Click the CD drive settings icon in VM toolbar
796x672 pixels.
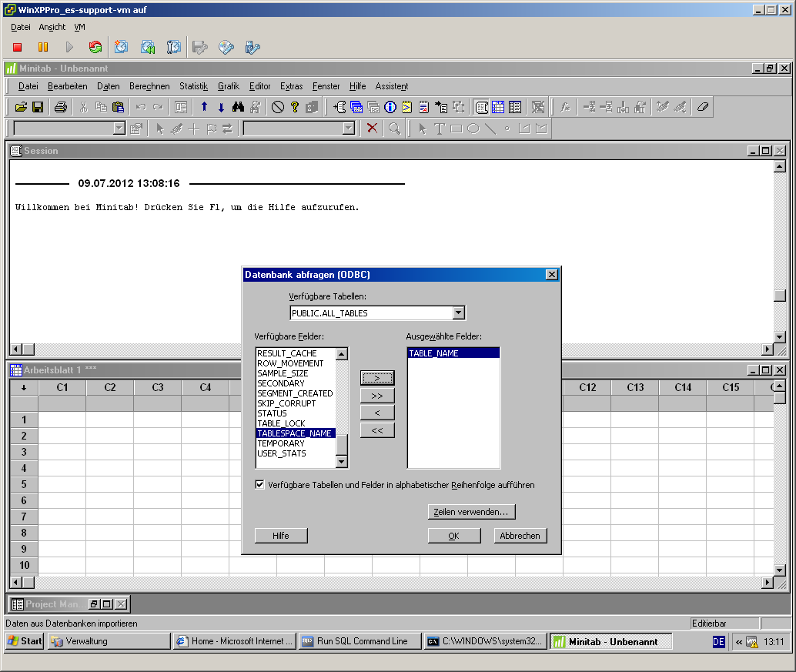(x=226, y=47)
